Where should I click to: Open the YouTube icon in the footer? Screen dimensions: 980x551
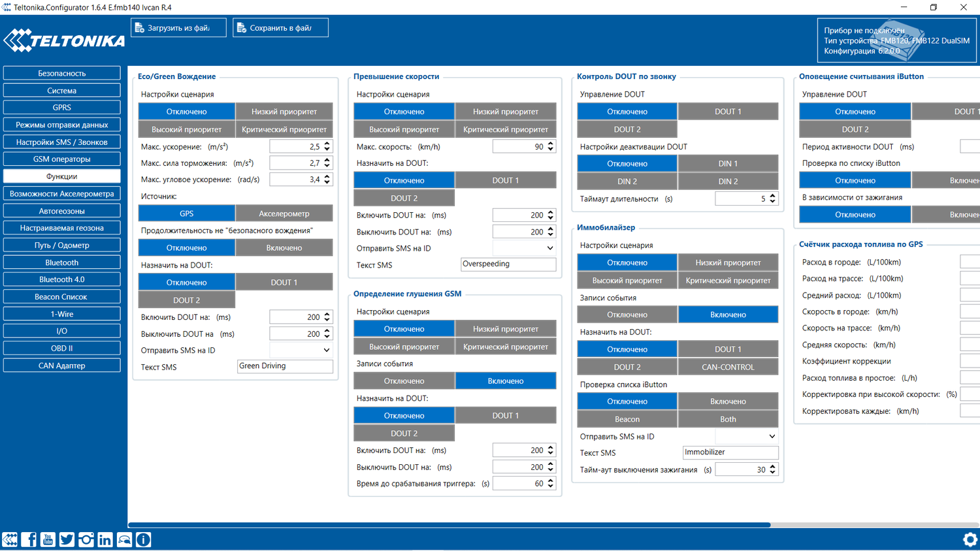(48, 539)
